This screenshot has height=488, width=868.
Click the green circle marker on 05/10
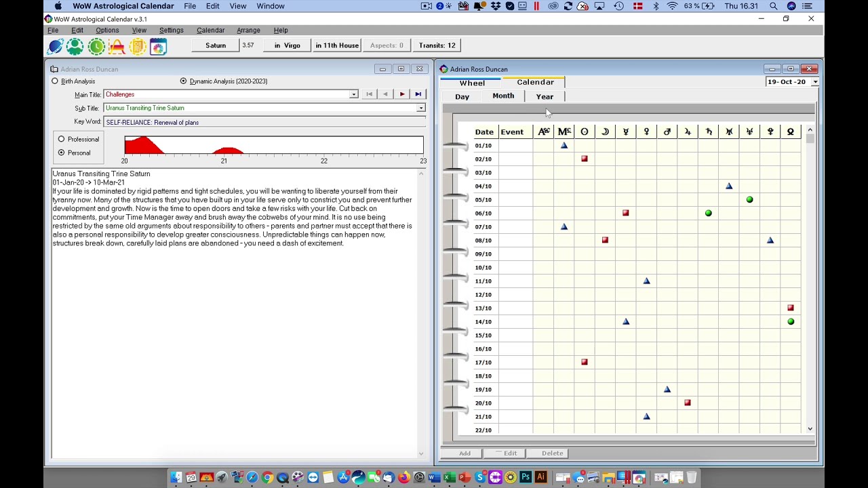coord(749,199)
